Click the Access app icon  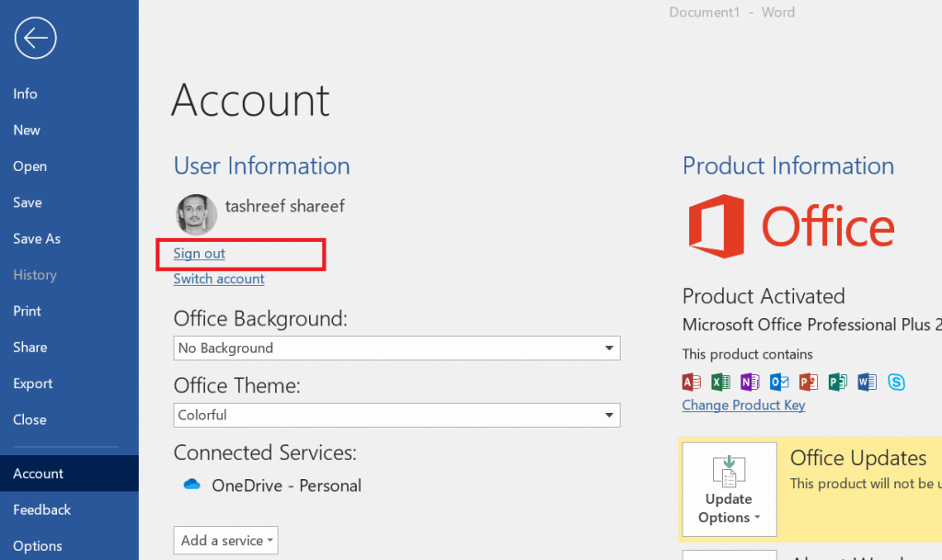(692, 382)
